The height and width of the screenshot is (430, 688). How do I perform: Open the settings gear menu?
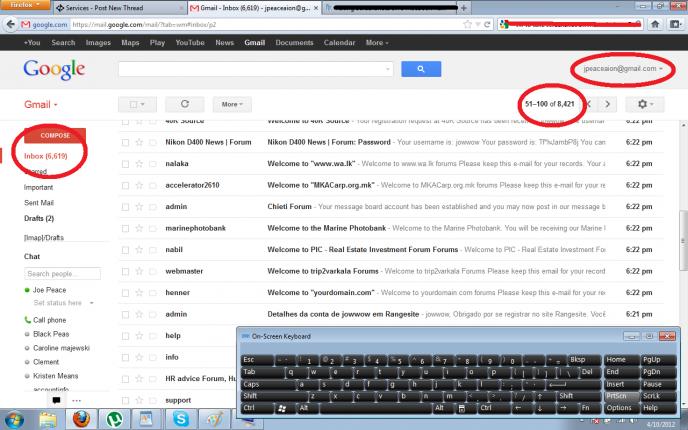click(645, 104)
